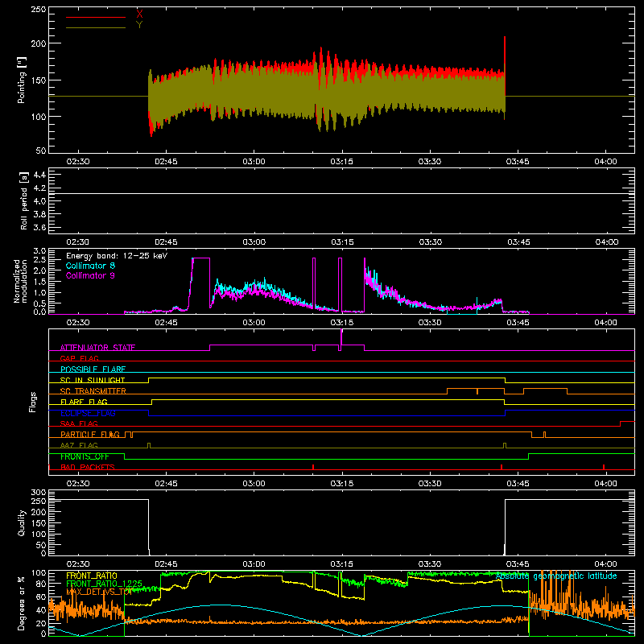Click the 3.0 tick on modulation axis
Image resolution: width=644 pixels, height=644 pixels.
tap(39, 251)
